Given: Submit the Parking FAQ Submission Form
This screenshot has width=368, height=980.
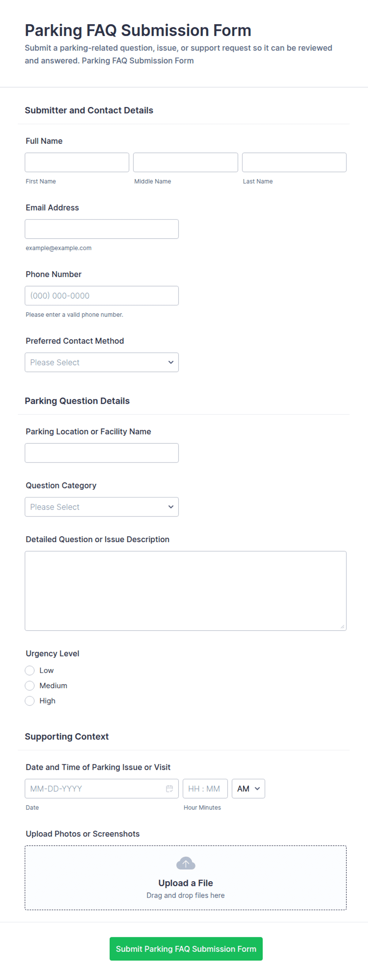Looking at the screenshot, I should click(x=186, y=948).
